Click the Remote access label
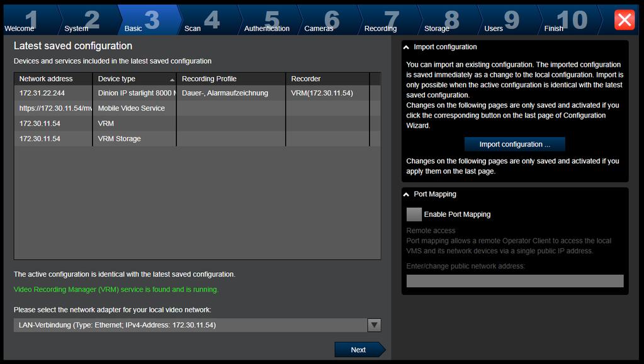The height and width of the screenshot is (364, 644). point(431,231)
